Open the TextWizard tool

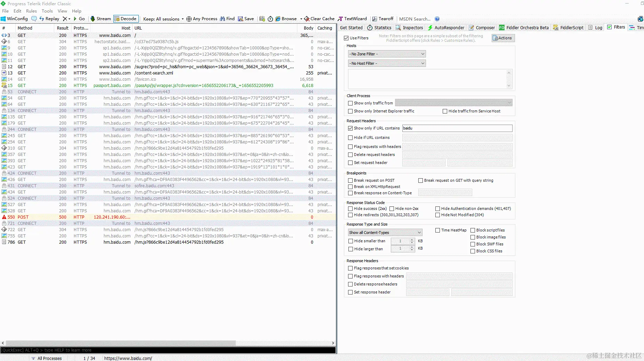352,19
